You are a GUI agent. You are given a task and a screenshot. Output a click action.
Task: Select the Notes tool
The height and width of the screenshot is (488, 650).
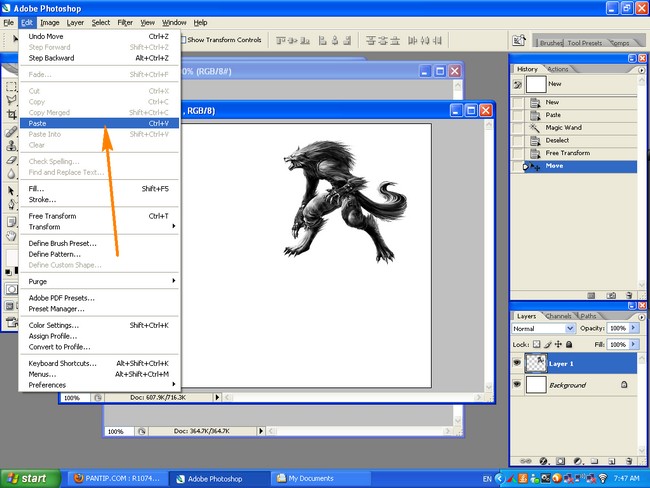(x=11, y=222)
